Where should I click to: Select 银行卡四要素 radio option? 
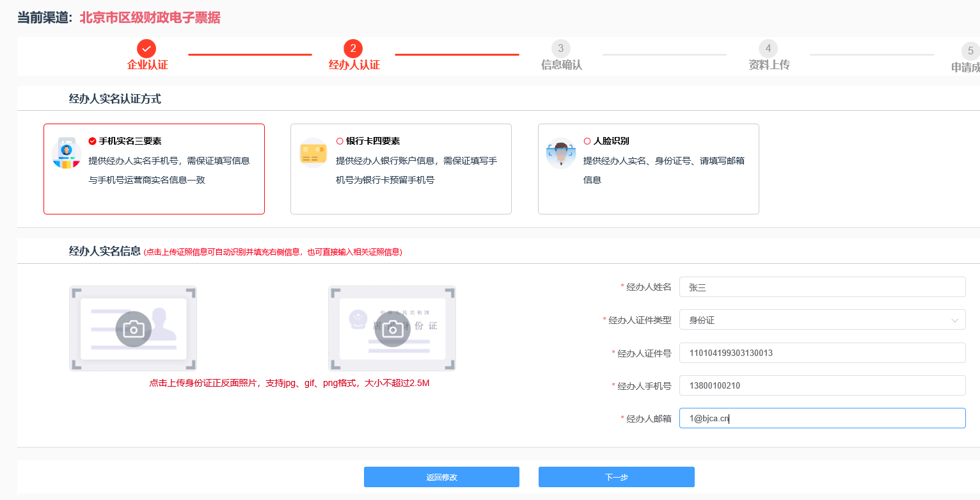click(x=340, y=141)
